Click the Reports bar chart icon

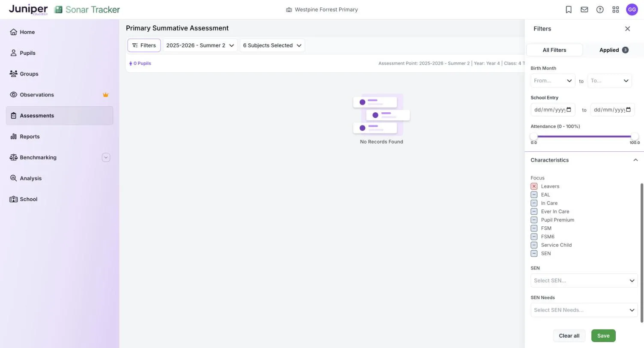[13, 137]
